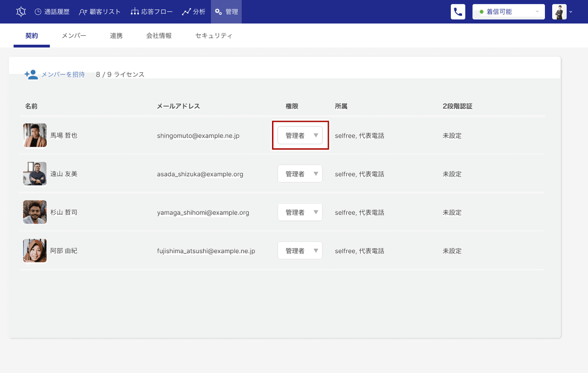Open role dropdown for 遠山 友美
The height and width of the screenshot is (373, 588).
(300, 174)
